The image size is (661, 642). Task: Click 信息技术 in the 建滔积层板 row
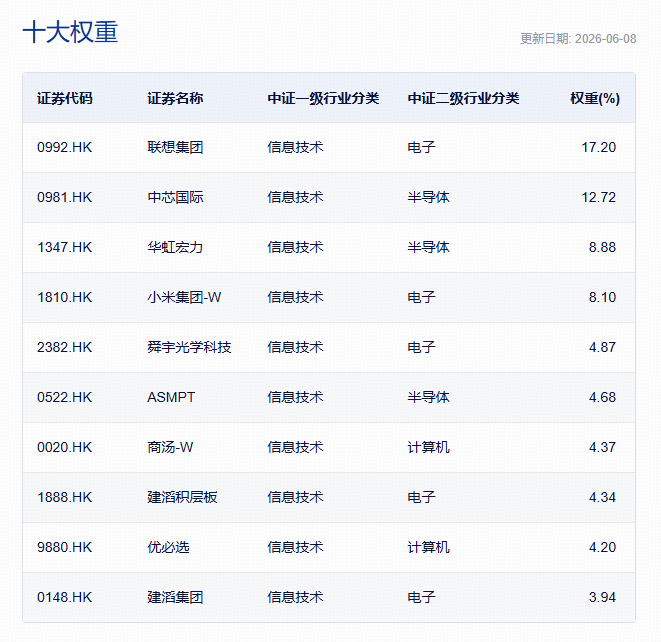295,497
